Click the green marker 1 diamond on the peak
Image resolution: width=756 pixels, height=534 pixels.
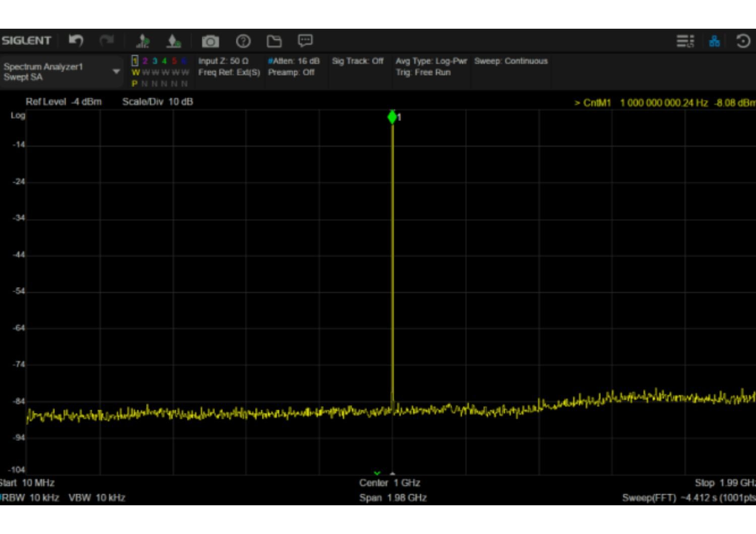click(392, 117)
